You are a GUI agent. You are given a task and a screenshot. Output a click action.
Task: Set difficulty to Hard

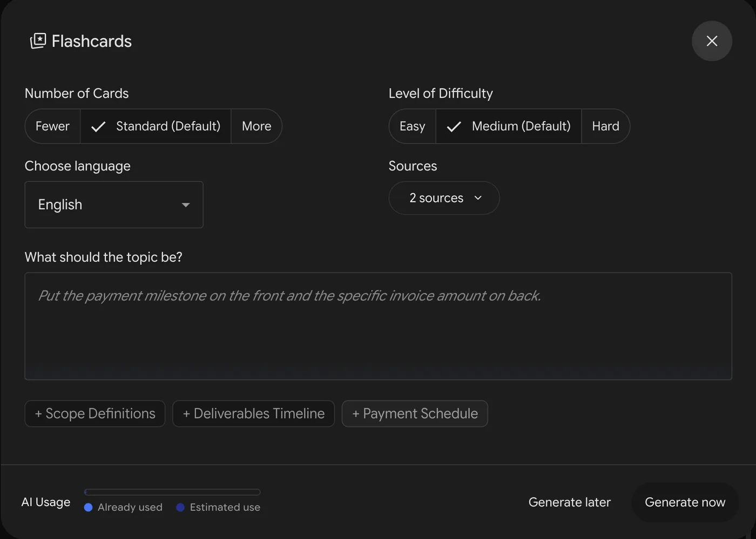point(605,126)
